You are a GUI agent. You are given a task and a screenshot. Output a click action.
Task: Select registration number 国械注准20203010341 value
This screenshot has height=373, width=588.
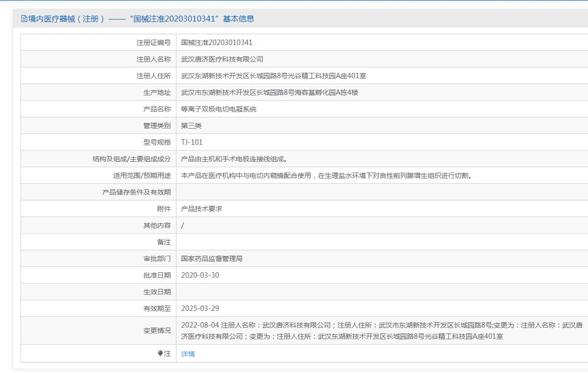(x=217, y=43)
